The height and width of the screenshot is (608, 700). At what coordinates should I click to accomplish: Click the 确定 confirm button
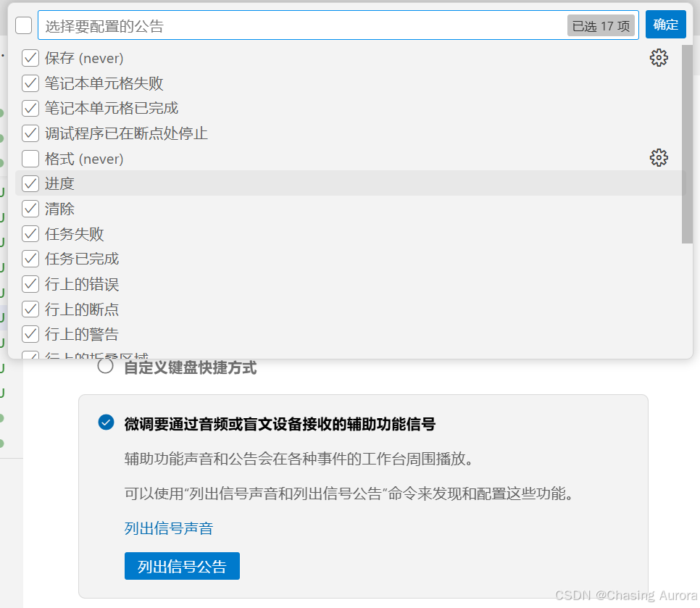click(665, 24)
